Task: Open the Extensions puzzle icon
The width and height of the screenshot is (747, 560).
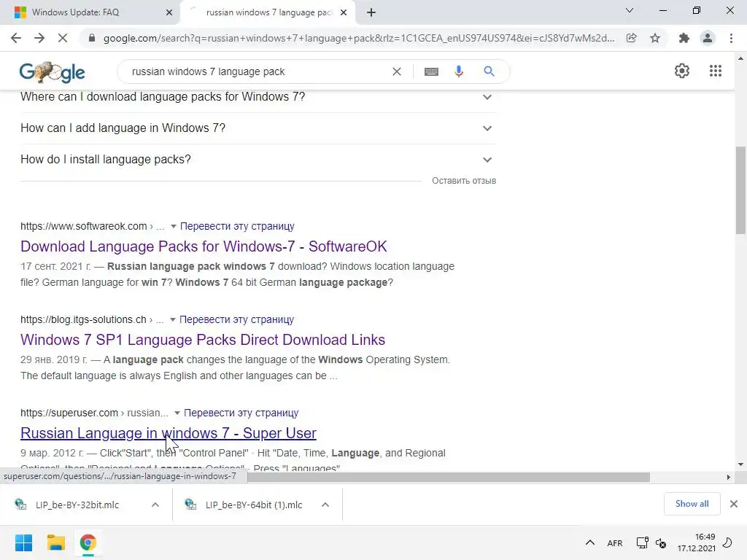Action: (x=684, y=38)
